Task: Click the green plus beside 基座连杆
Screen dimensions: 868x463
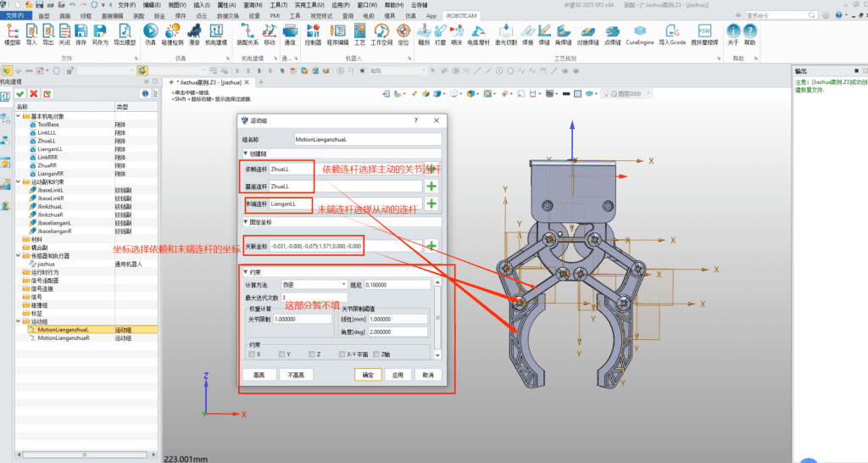Action: (x=431, y=186)
